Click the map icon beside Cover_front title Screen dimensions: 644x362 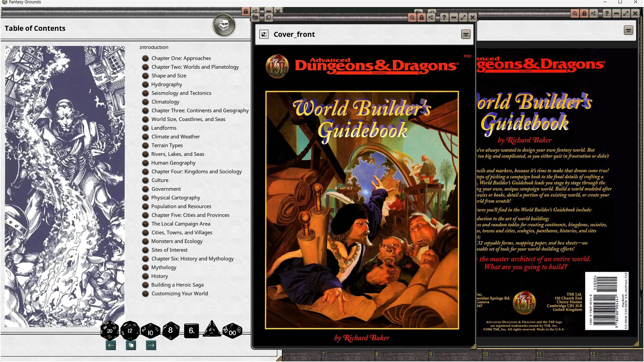coord(265,34)
